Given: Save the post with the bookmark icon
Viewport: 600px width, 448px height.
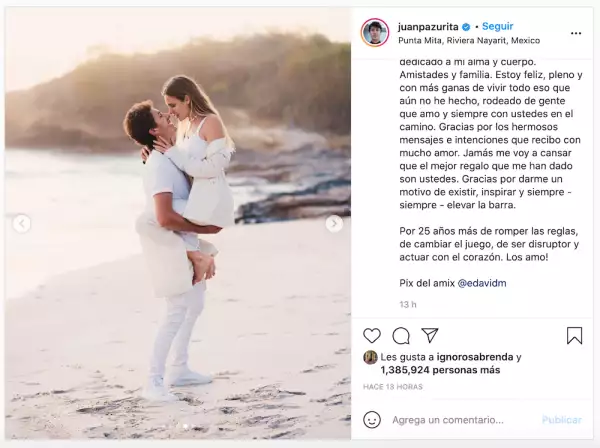Looking at the screenshot, I should pyautogui.click(x=574, y=336).
